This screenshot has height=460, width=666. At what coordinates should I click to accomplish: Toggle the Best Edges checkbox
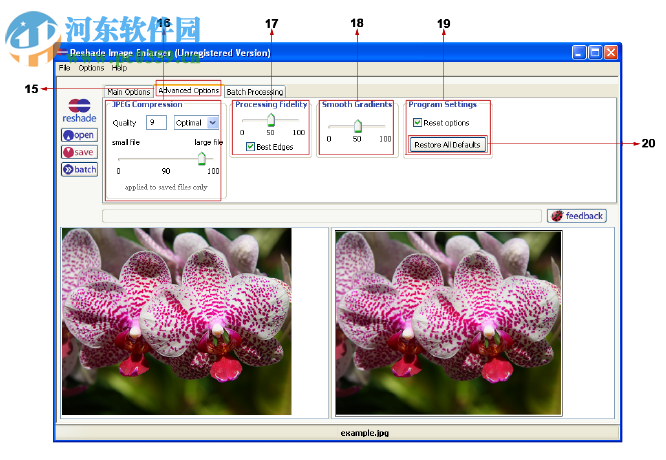click(251, 147)
